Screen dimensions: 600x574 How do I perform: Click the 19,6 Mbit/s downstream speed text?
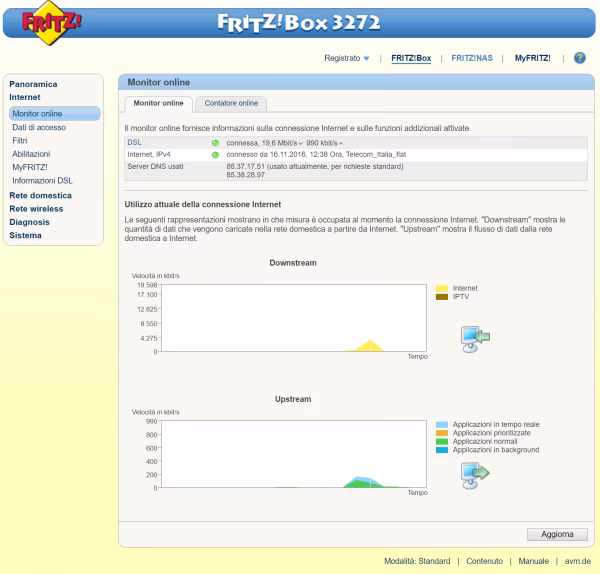point(279,143)
